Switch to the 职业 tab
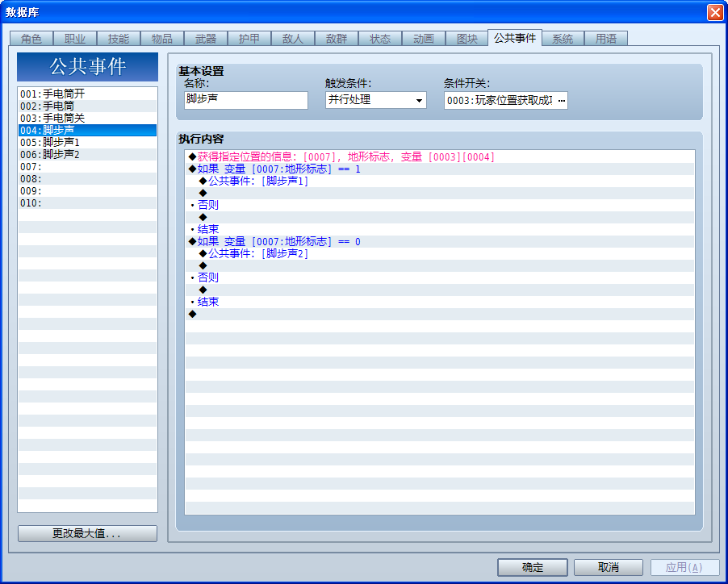This screenshot has height=584, width=728. click(x=75, y=39)
